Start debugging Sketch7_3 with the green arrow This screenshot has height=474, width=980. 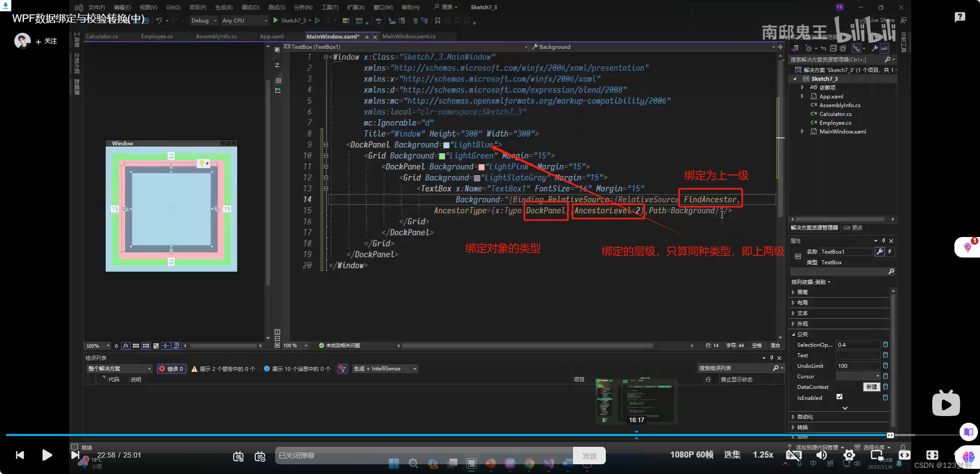[276, 21]
